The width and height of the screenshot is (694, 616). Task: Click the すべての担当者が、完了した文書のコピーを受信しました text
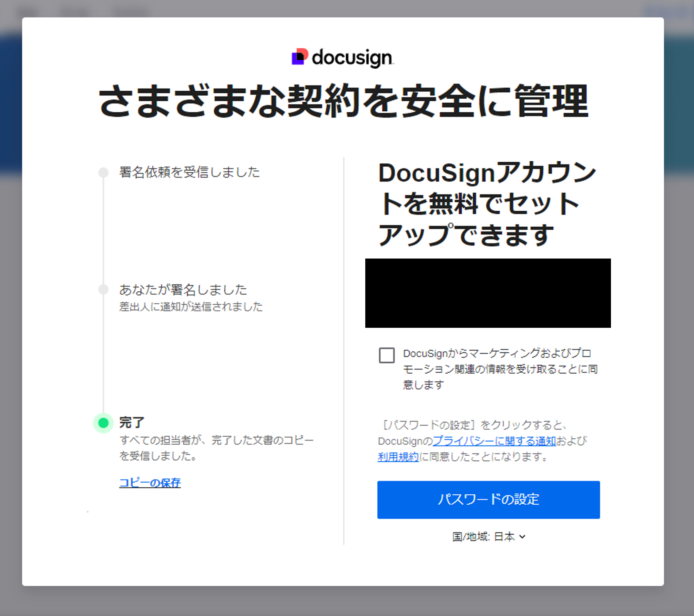[217, 448]
